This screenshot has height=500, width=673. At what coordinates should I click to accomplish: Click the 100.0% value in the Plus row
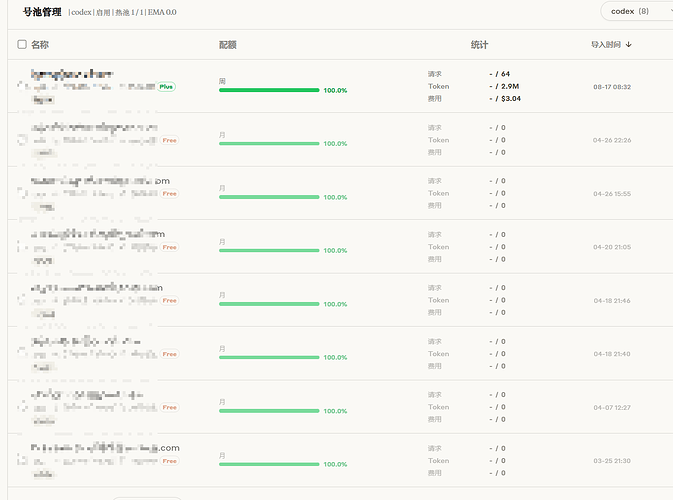click(335, 90)
